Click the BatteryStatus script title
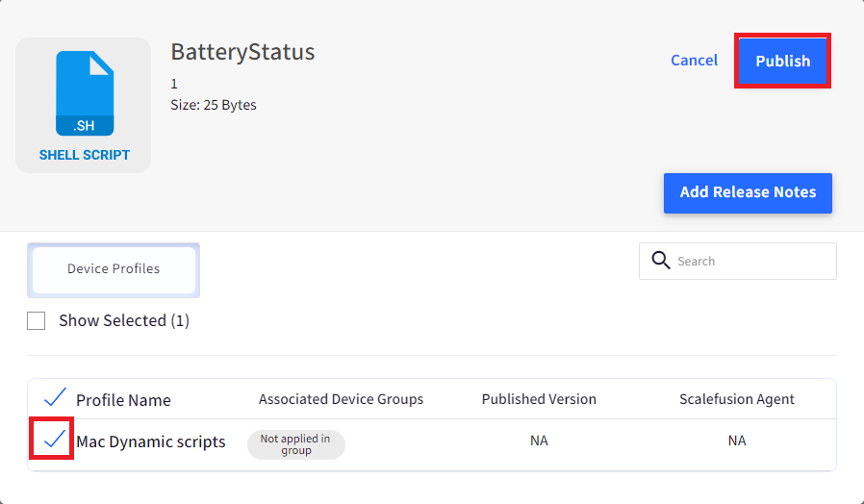This screenshot has width=864, height=504. [x=242, y=52]
